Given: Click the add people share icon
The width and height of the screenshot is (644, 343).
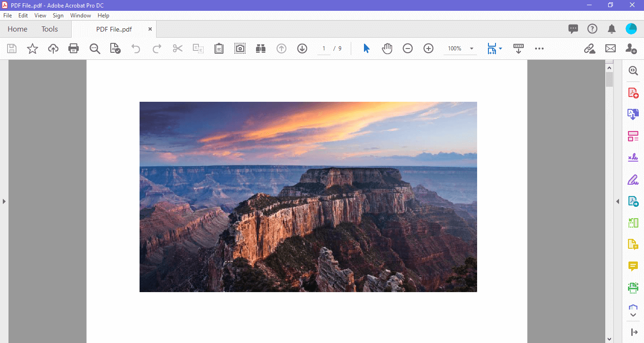Looking at the screenshot, I should tap(631, 49).
